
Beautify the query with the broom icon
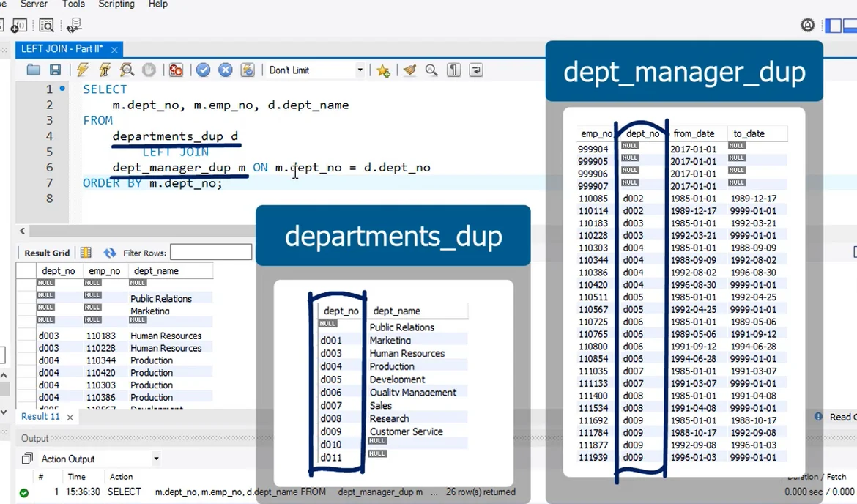coord(409,70)
